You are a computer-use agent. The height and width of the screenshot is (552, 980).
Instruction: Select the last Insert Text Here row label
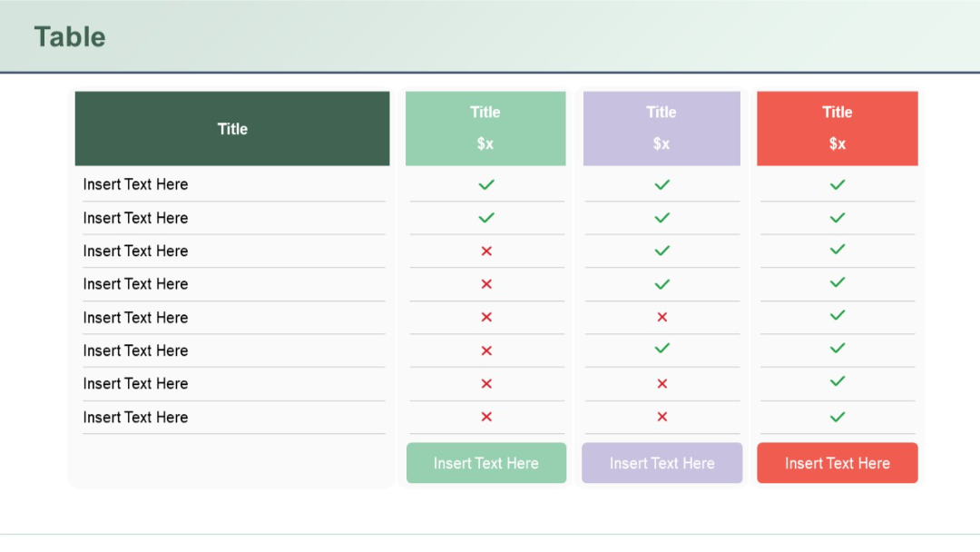(135, 417)
